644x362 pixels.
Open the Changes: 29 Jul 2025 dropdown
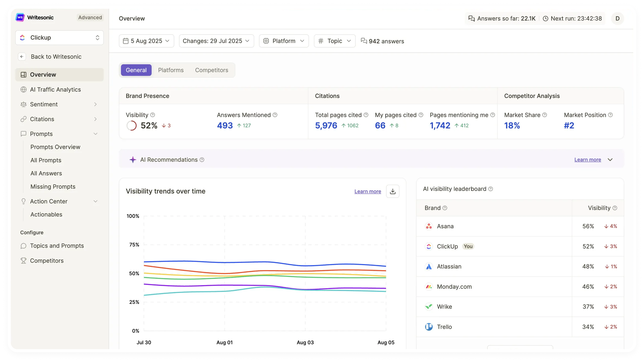[216, 41]
